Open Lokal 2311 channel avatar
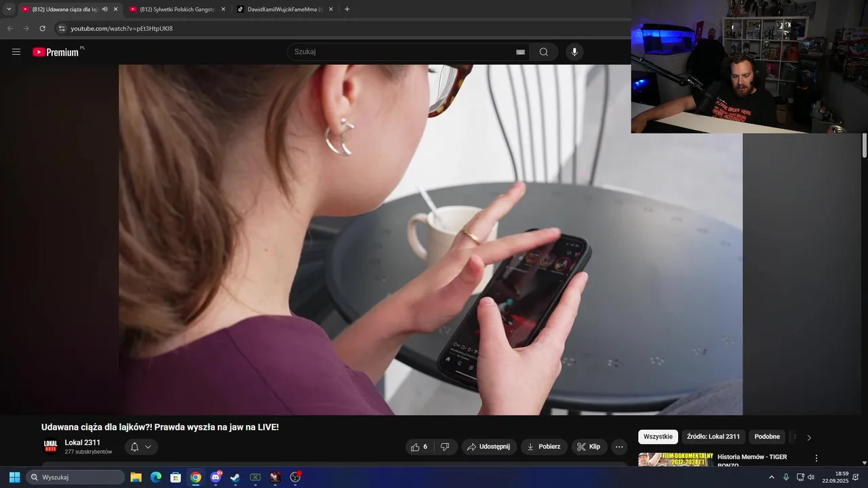The width and height of the screenshot is (868, 488). tap(50, 446)
